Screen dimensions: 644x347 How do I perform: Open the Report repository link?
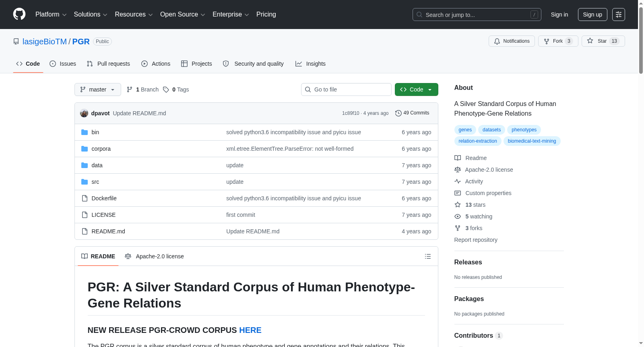(476, 240)
